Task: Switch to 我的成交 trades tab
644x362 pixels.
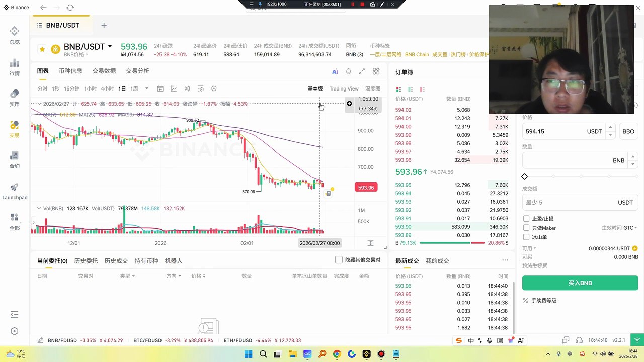Action: pos(437,261)
